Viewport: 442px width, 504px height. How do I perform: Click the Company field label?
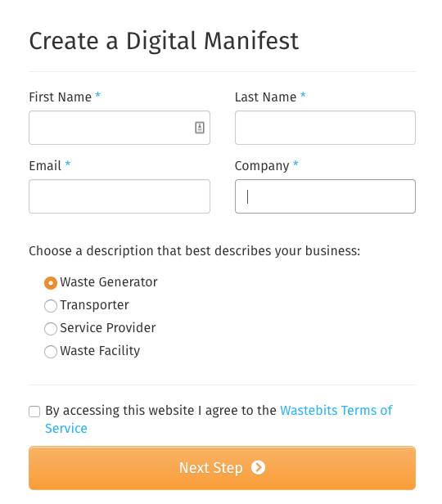tap(262, 166)
